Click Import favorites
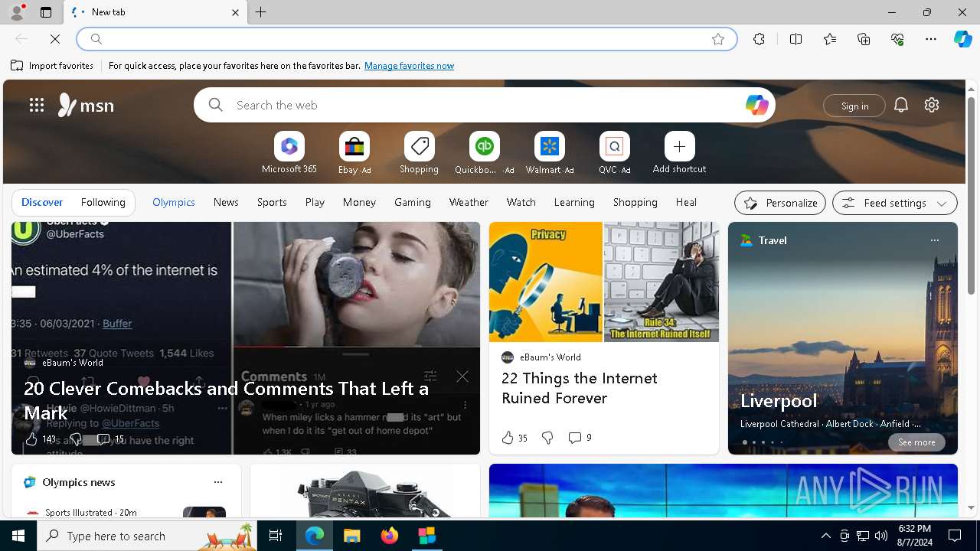 [x=52, y=66]
